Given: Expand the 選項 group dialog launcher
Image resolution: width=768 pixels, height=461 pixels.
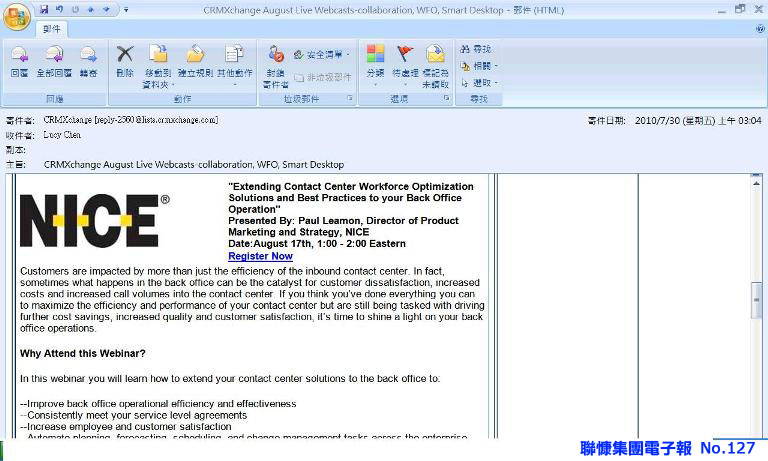Looking at the screenshot, I should click(x=446, y=98).
